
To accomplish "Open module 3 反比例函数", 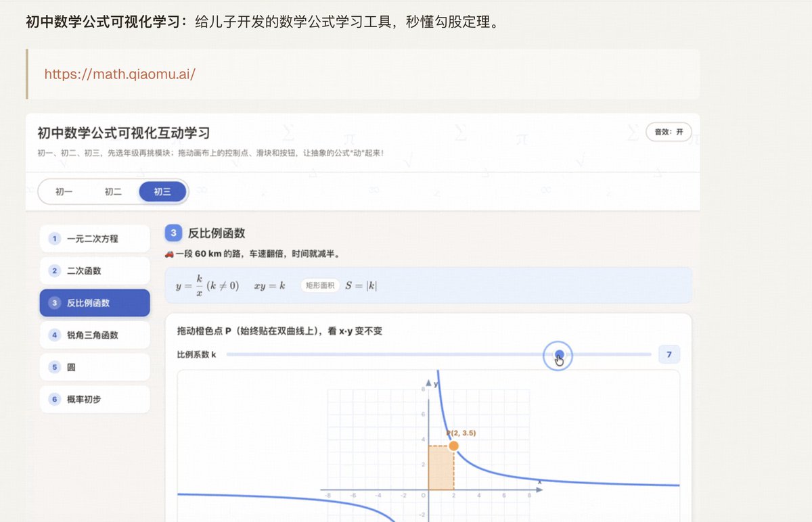I will [x=95, y=303].
